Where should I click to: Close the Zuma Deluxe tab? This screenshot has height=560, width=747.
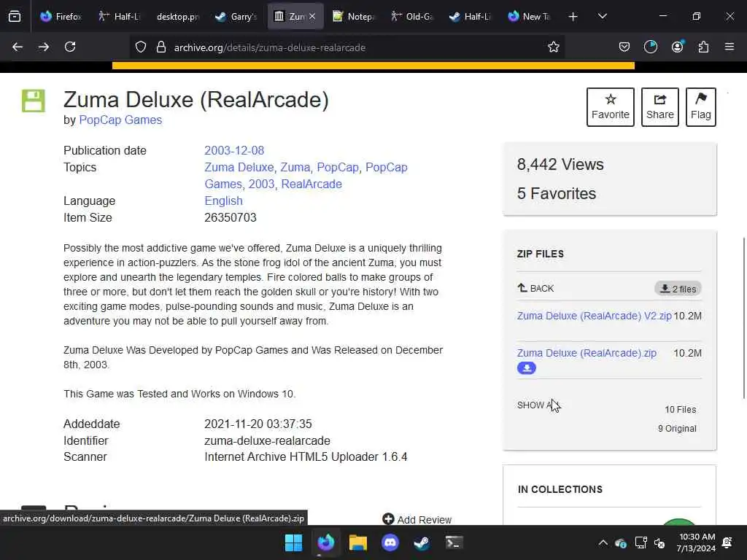click(312, 17)
